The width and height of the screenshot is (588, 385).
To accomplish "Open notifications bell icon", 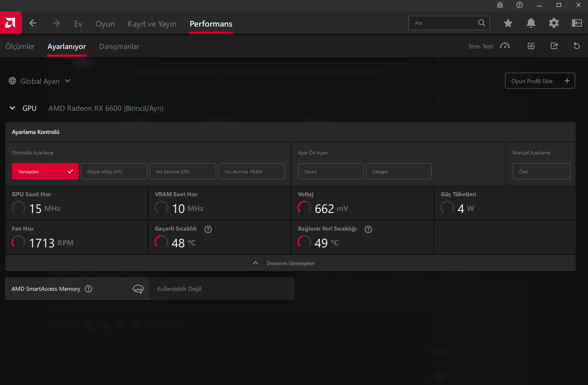I will coord(531,23).
